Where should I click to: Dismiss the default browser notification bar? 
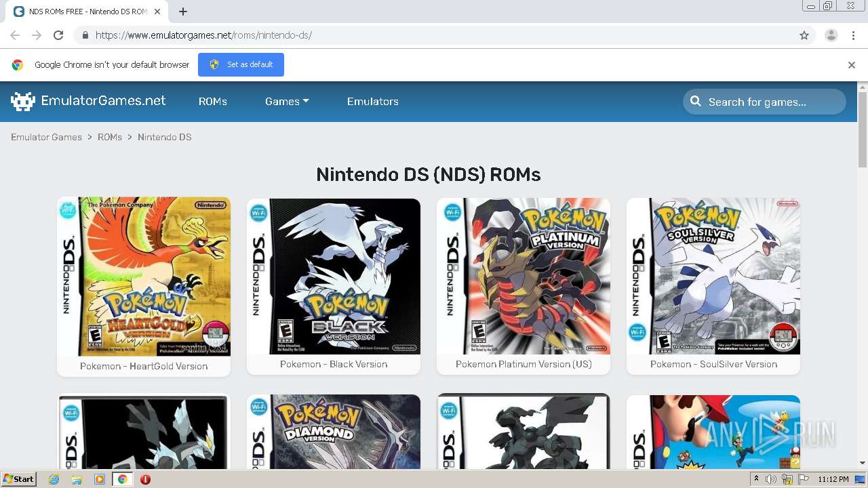(852, 65)
